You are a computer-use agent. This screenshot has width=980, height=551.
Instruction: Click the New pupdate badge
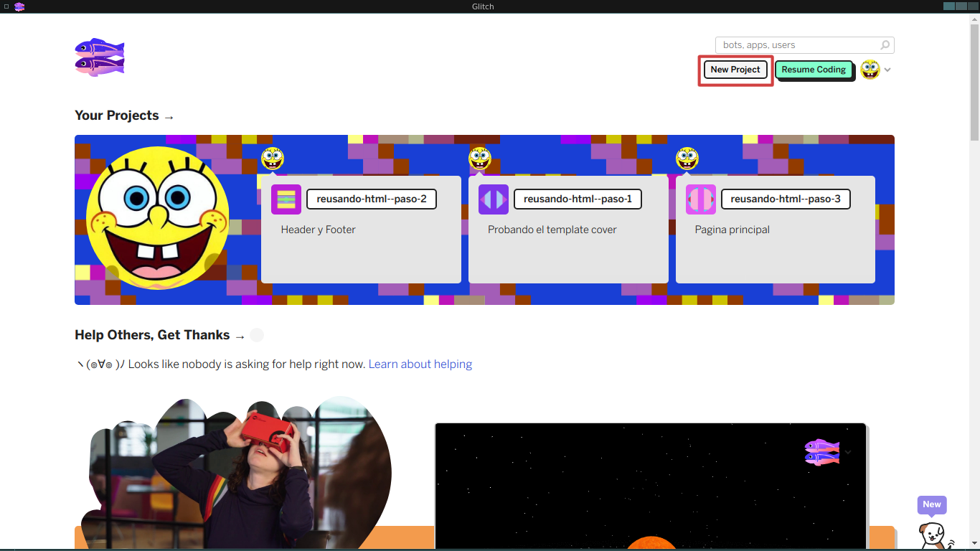click(x=932, y=504)
